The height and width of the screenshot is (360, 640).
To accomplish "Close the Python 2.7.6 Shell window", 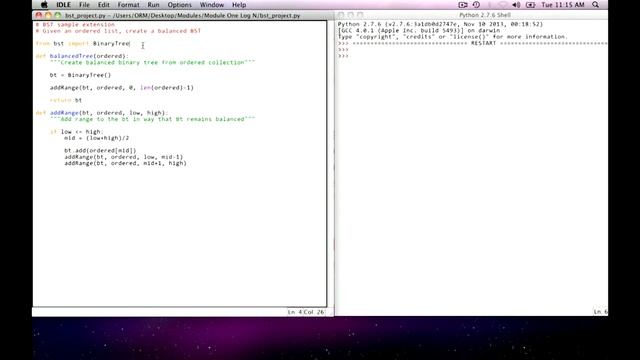I will point(341,15).
